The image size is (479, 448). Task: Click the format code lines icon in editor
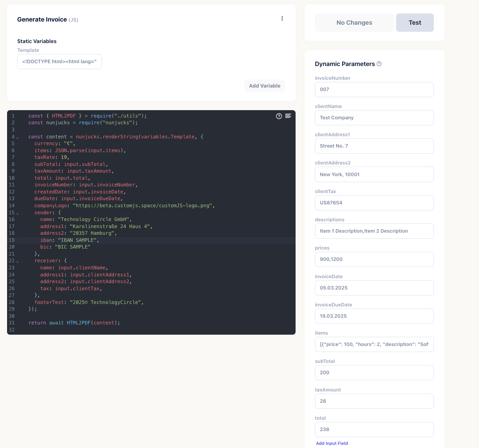pyautogui.click(x=288, y=116)
